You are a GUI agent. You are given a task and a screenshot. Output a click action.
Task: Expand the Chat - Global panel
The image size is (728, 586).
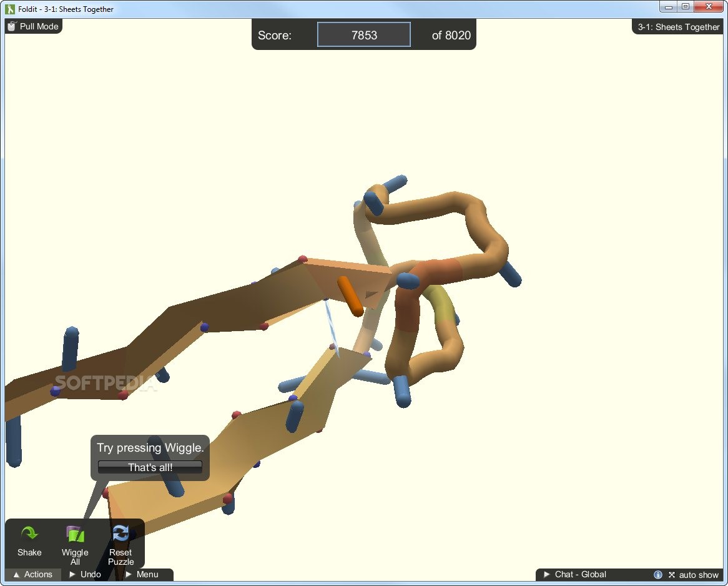[x=575, y=574]
